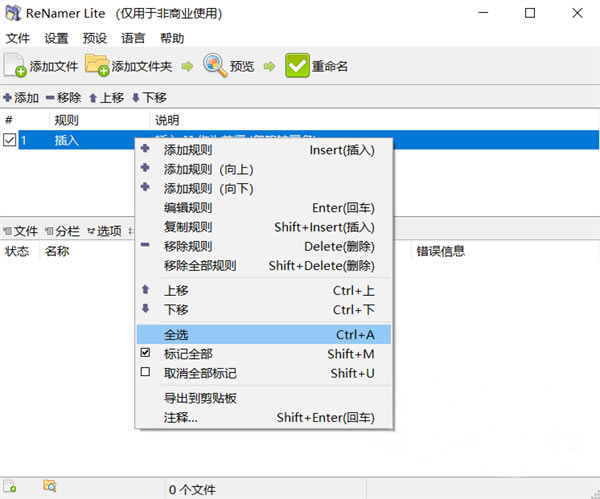
Task: Open the 帮助 menu
Action: [x=172, y=38]
